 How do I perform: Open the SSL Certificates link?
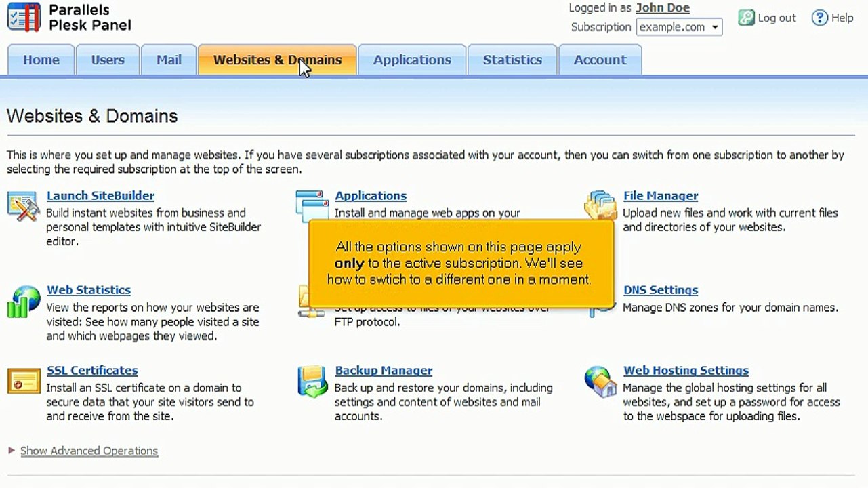92,371
